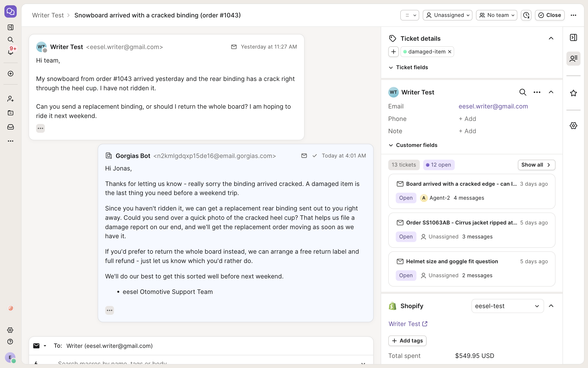This screenshot has width=588, height=368.
Task: Collapse the Writer Test customer section
Action: (551, 92)
